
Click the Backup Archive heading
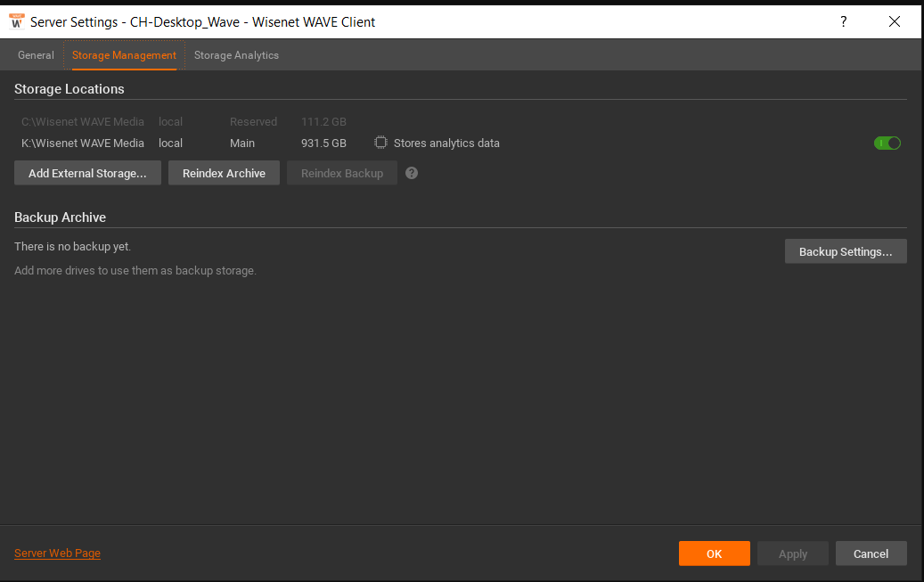click(60, 217)
